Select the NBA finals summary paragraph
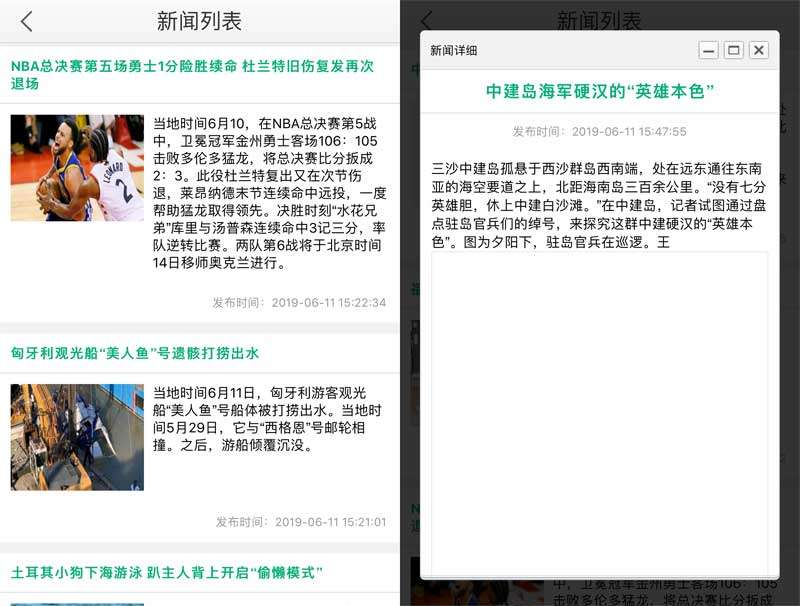800x606 pixels. pos(269,193)
